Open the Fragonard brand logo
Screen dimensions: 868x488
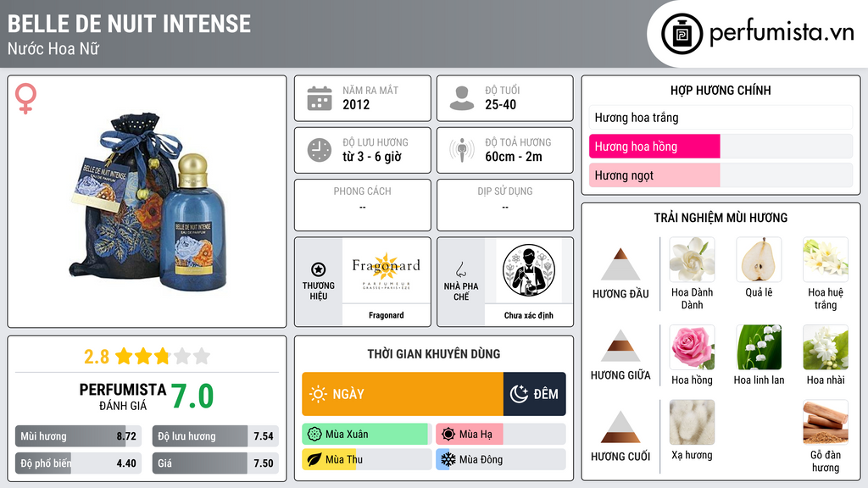(x=386, y=270)
